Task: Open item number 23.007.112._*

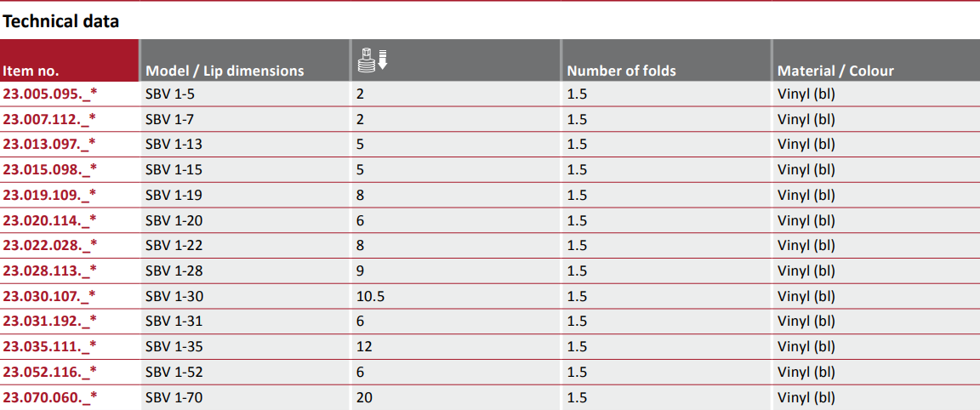Action: coord(50,119)
